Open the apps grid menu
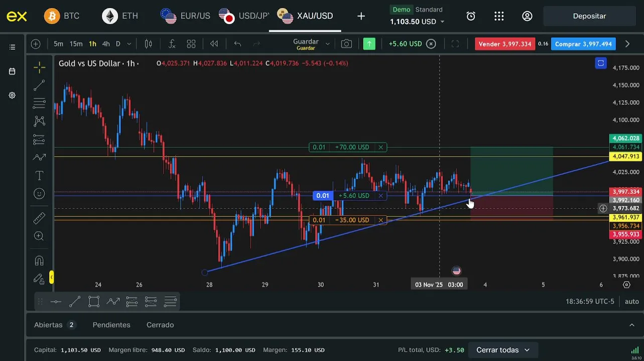 [499, 16]
